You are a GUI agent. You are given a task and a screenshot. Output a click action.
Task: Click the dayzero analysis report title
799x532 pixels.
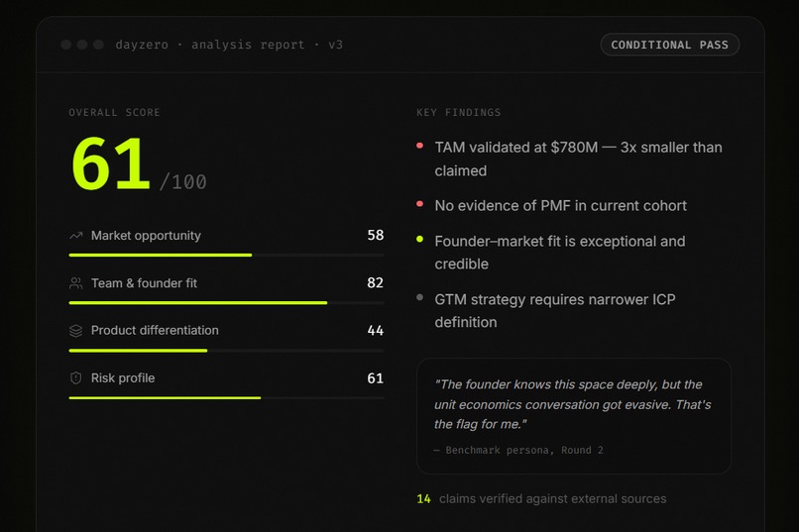(229, 45)
